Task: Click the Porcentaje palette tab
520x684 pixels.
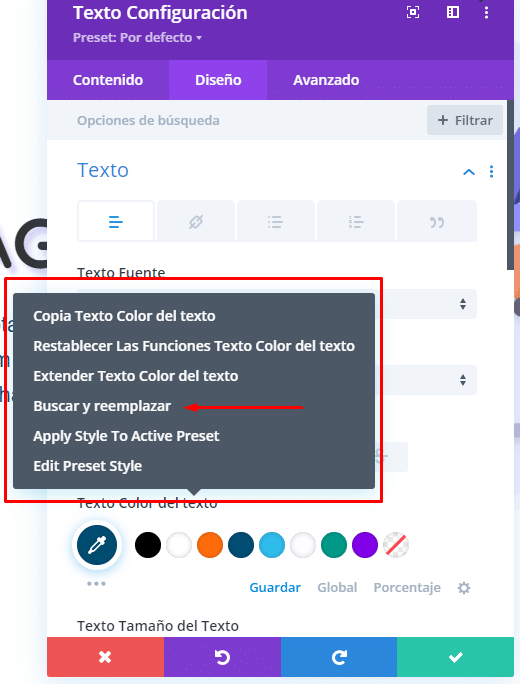Action: [407, 588]
